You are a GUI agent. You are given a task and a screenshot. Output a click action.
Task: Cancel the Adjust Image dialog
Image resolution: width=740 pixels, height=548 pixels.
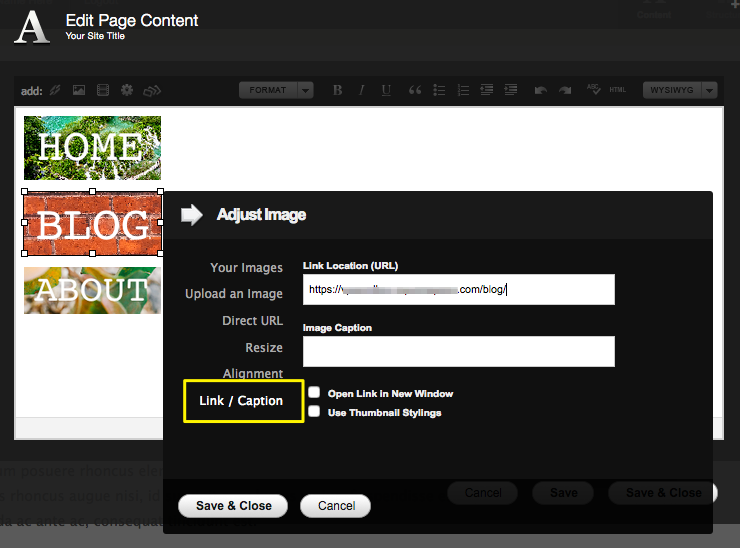335,506
